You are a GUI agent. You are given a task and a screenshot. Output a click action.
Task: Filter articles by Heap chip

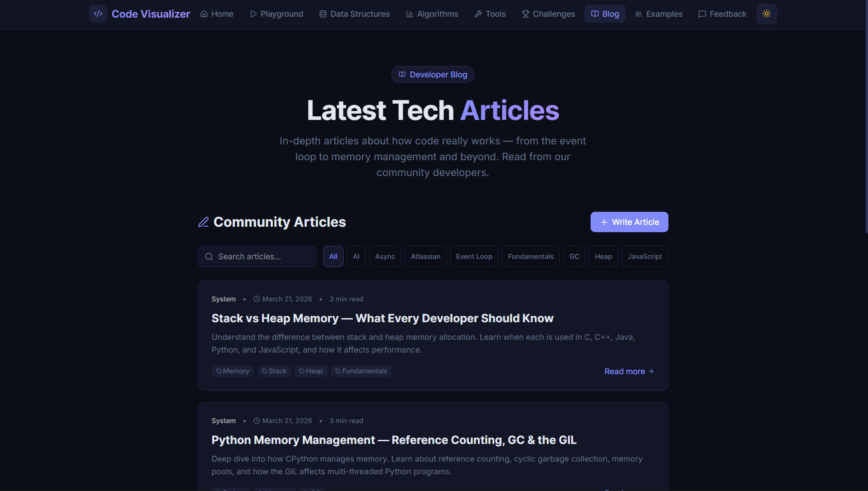point(603,257)
